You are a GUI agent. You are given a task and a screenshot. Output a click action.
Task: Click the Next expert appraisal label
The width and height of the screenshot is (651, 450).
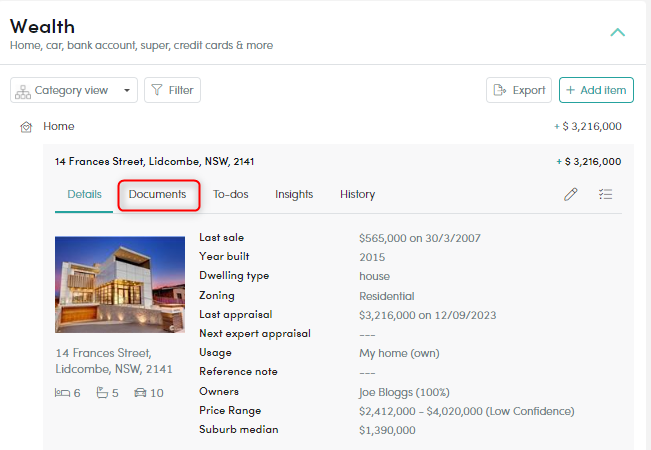pyautogui.click(x=255, y=333)
